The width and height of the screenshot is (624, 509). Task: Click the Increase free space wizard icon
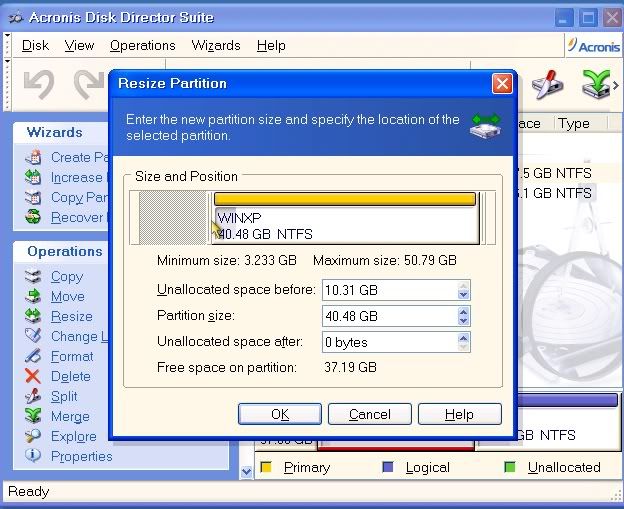point(33,177)
